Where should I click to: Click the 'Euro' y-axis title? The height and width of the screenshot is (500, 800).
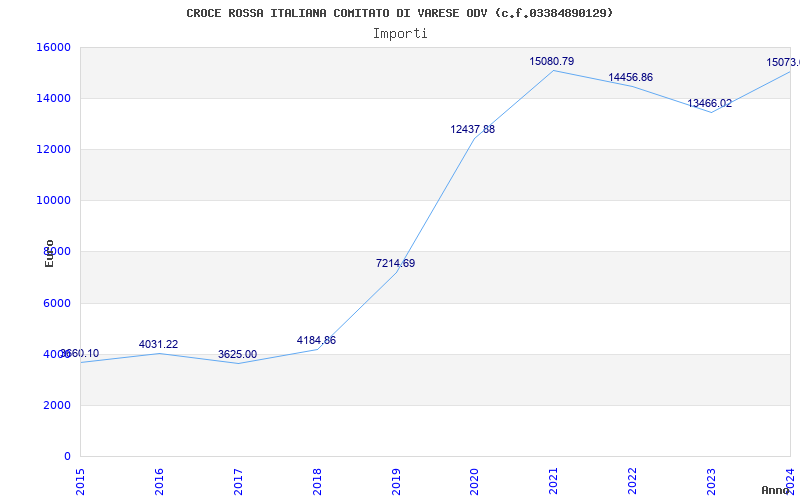point(49,254)
